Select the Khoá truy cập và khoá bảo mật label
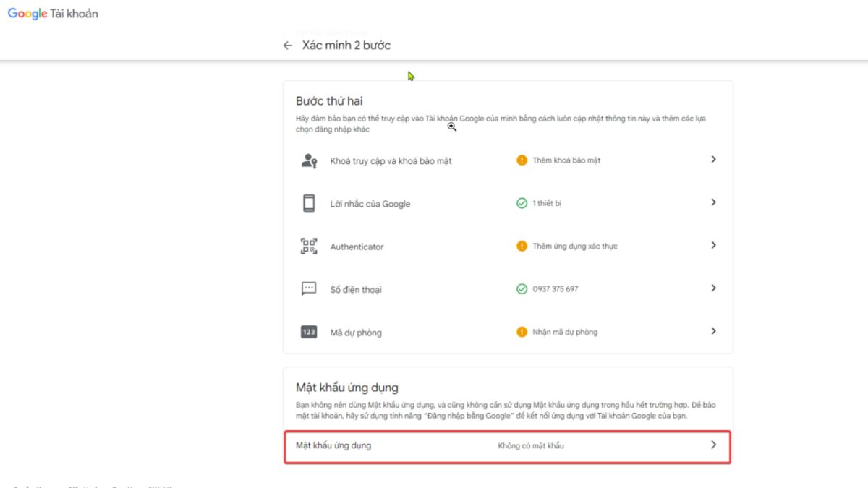The image size is (868, 488). pos(391,161)
